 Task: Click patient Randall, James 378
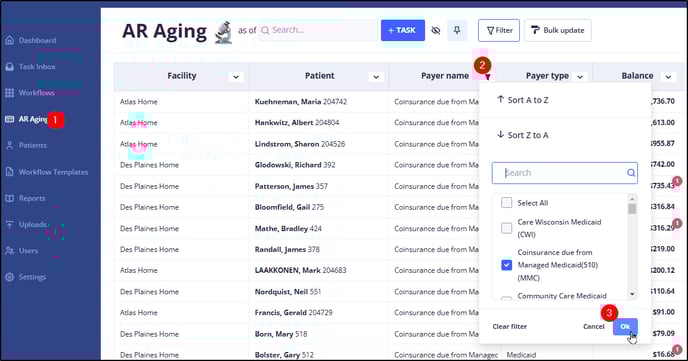click(287, 250)
